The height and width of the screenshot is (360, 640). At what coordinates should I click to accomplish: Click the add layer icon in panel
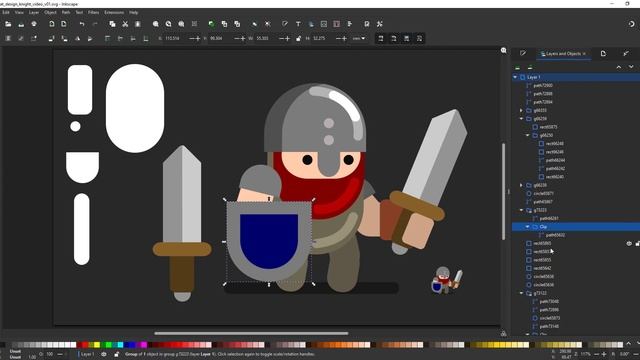tap(518, 67)
